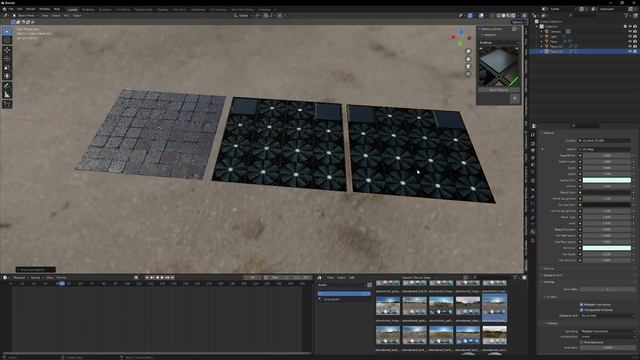Add a new workspace with plus tab
This screenshot has width=640, height=360.
point(276,9)
